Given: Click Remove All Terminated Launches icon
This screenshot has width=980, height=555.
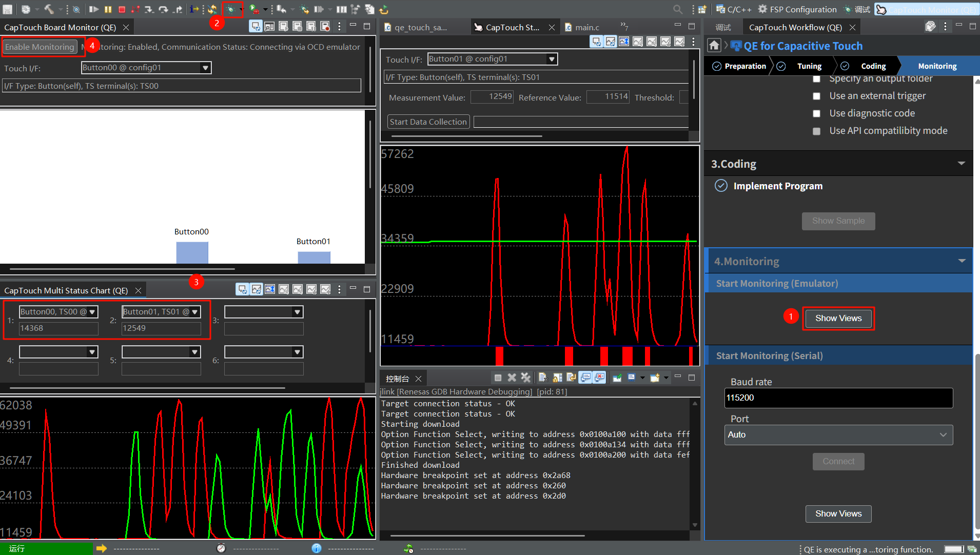Looking at the screenshot, I should [526, 378].
